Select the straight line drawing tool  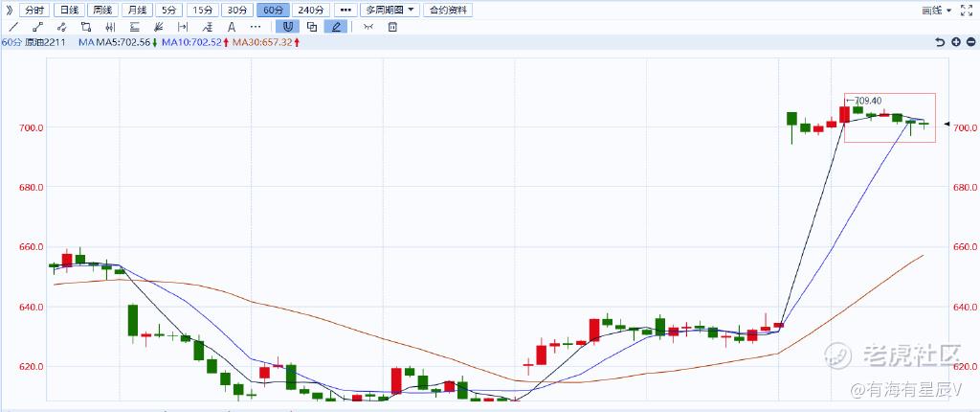[14, 27]
